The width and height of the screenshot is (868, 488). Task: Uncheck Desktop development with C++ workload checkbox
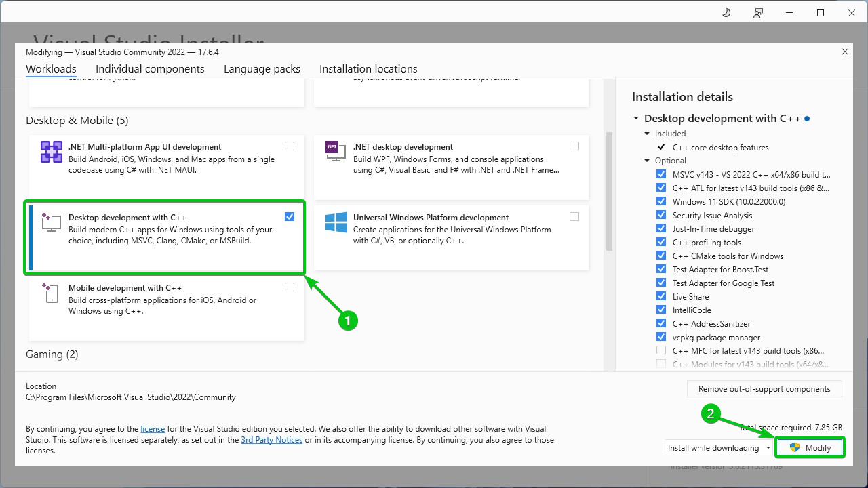[x=290, y=216]
